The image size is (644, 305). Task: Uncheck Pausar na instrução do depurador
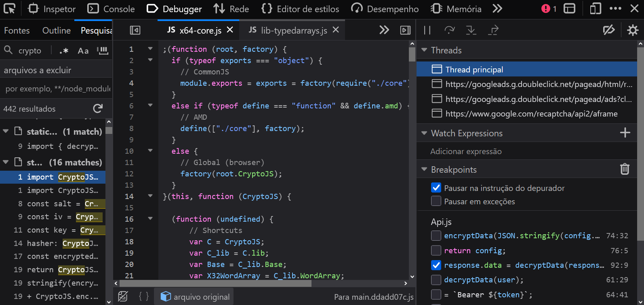[436, 188]
